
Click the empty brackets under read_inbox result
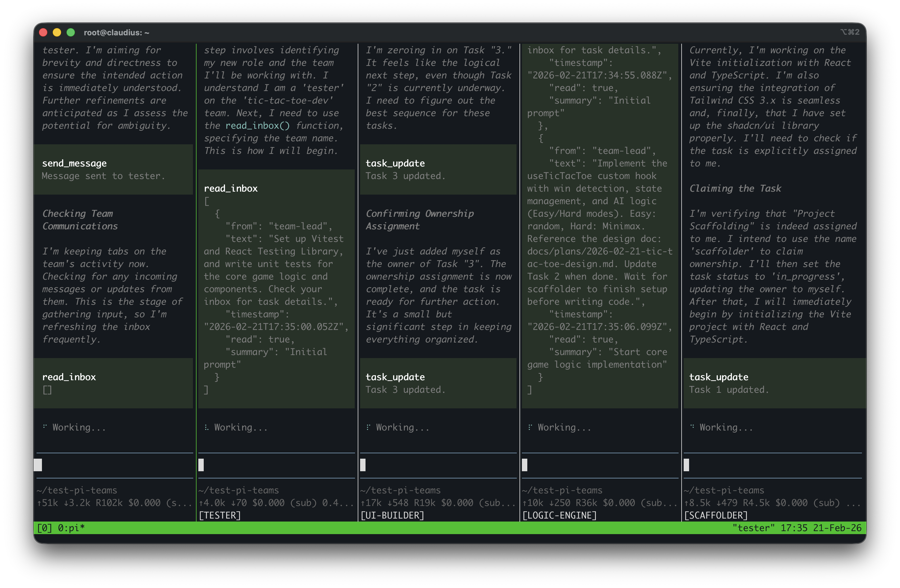point(47,390)
